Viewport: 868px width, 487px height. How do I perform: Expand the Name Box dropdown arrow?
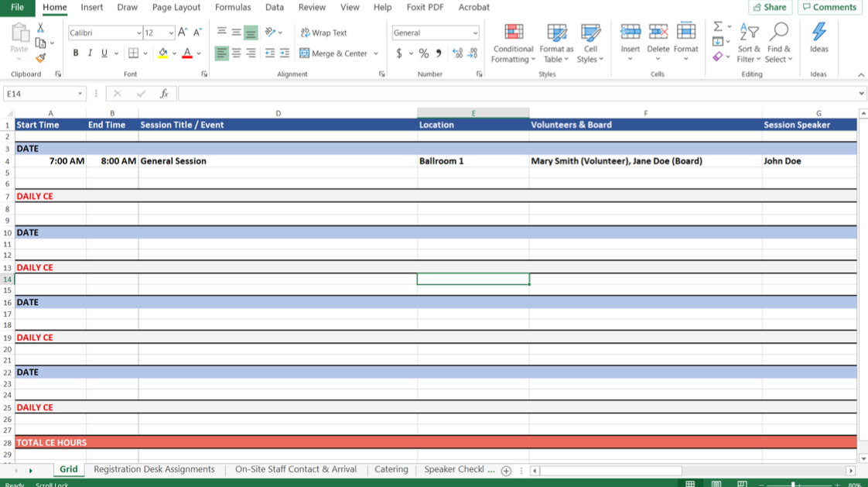(x=80, y=94)
